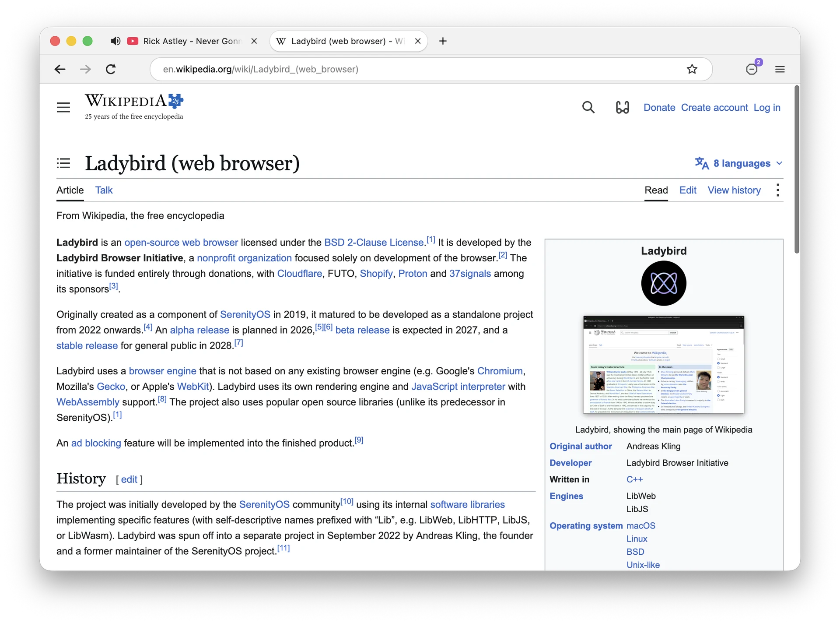Switch to the Talk tab

(104, 190)
